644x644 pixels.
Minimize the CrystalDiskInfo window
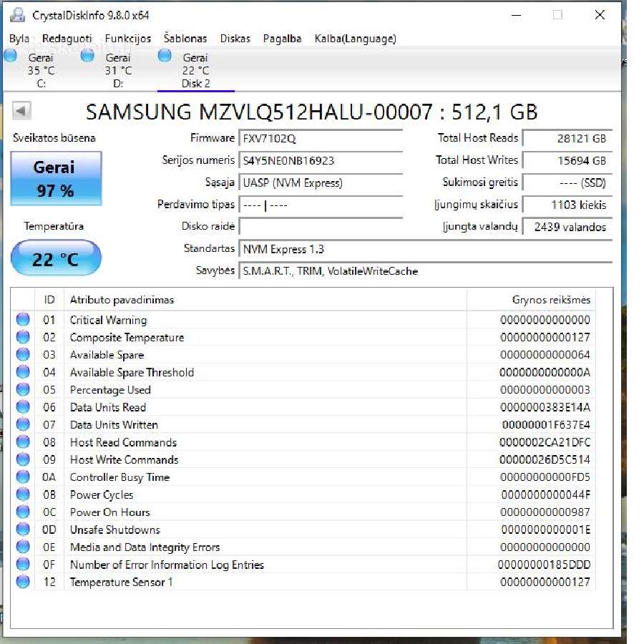516,15
